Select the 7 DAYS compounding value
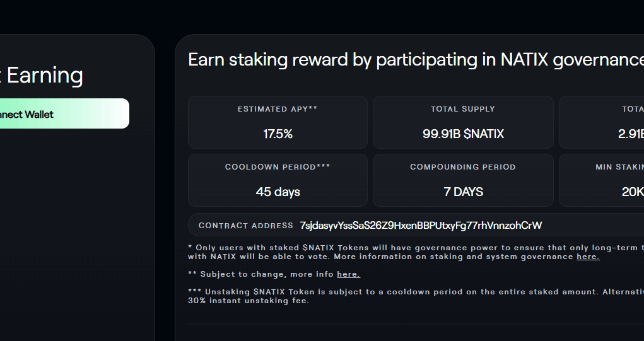This screenshot has width=644, height=341. (x=463, y=192)
